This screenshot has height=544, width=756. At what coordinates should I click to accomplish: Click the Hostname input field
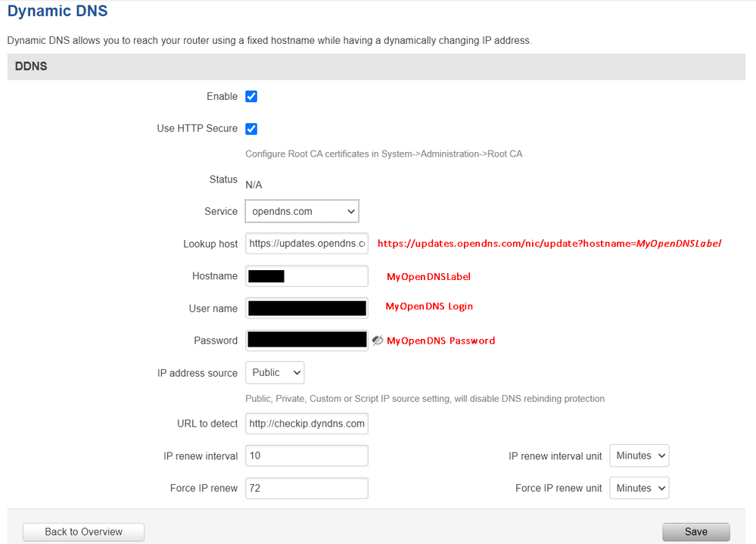click(306, 276)
